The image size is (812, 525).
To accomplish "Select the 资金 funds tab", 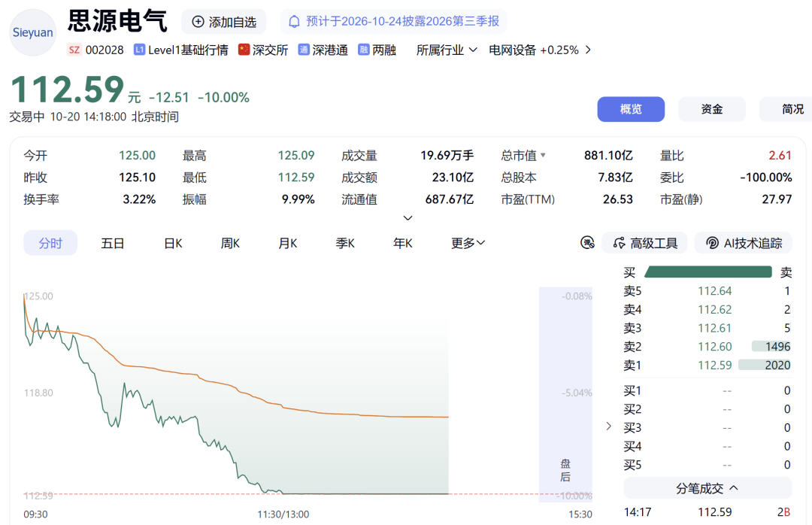I will pyautogui.click(x=711, y=109).
